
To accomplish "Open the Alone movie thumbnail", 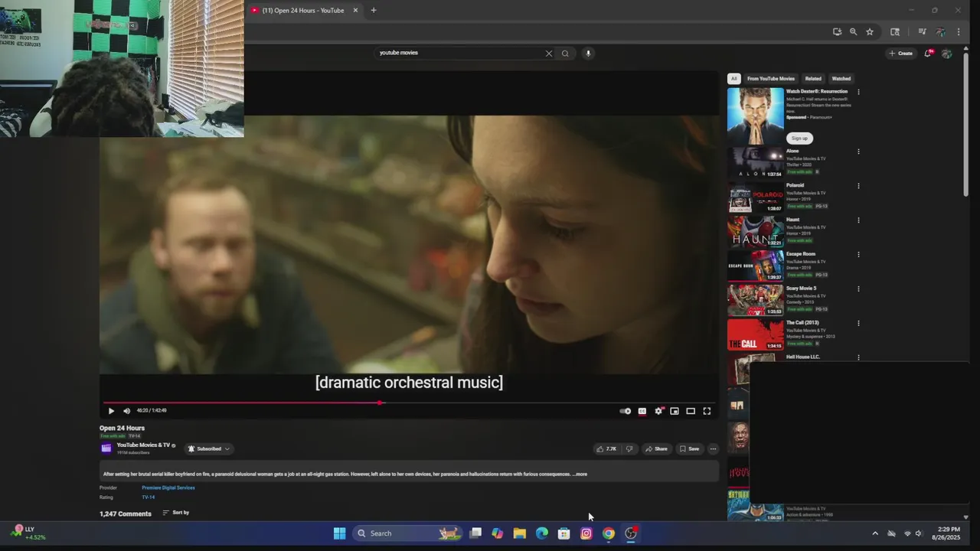I will pos(756,163).
